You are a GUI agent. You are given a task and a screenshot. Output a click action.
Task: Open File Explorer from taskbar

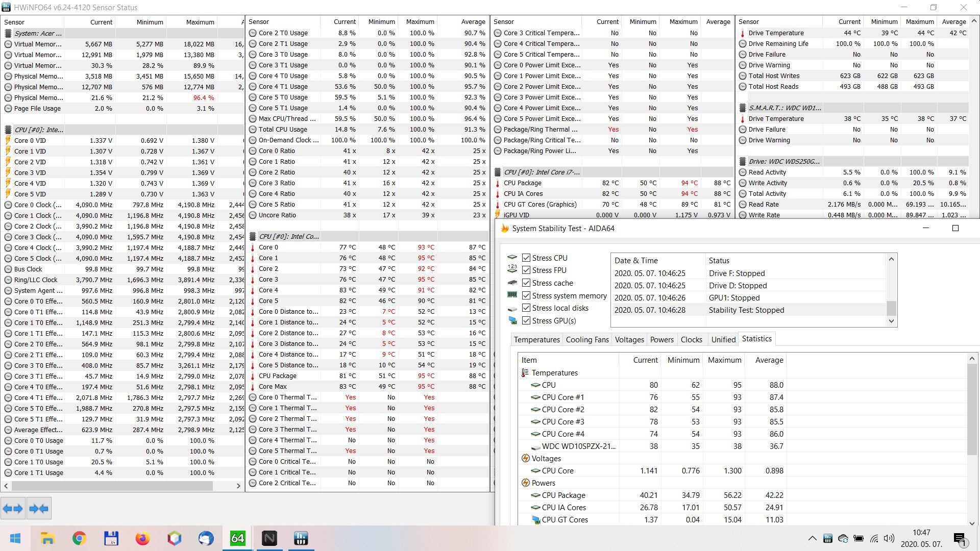(47, 538)
